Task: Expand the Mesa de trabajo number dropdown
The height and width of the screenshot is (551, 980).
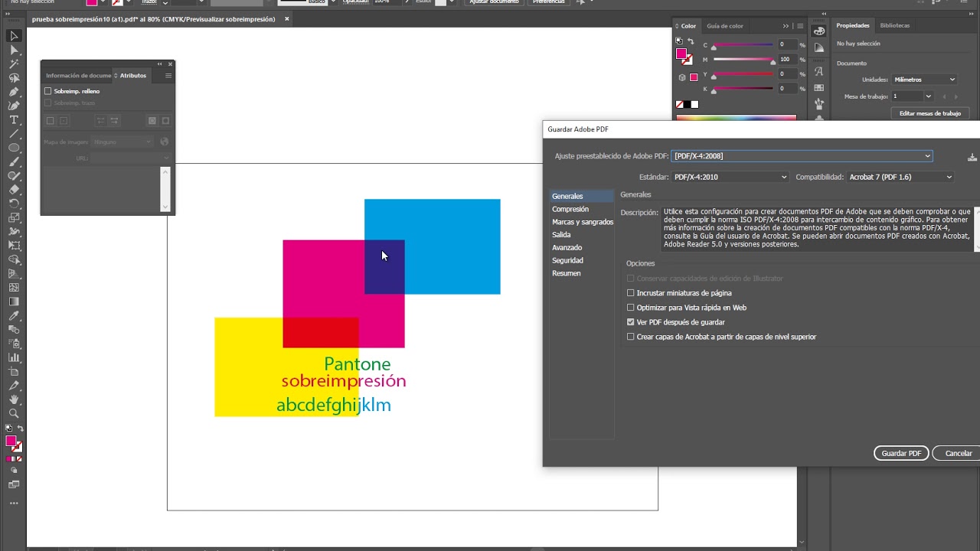Action: pyautogui.click(x=928, y=96)
